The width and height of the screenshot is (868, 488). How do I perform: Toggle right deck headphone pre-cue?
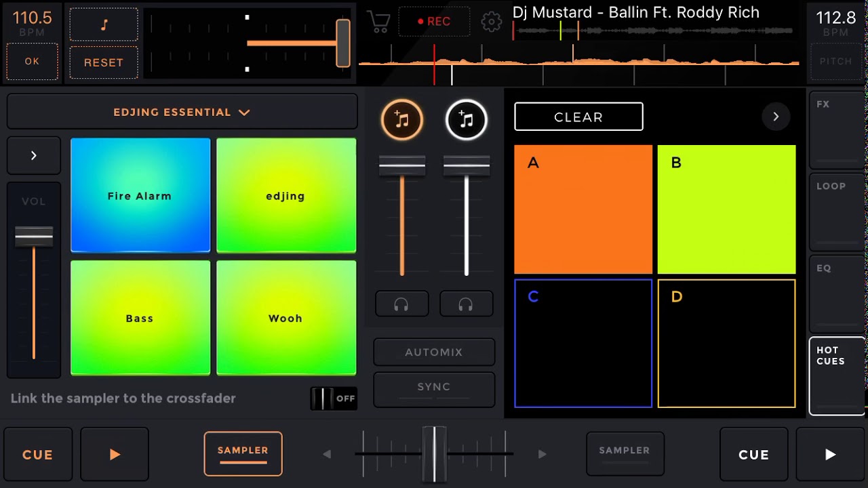coord(466,304)
